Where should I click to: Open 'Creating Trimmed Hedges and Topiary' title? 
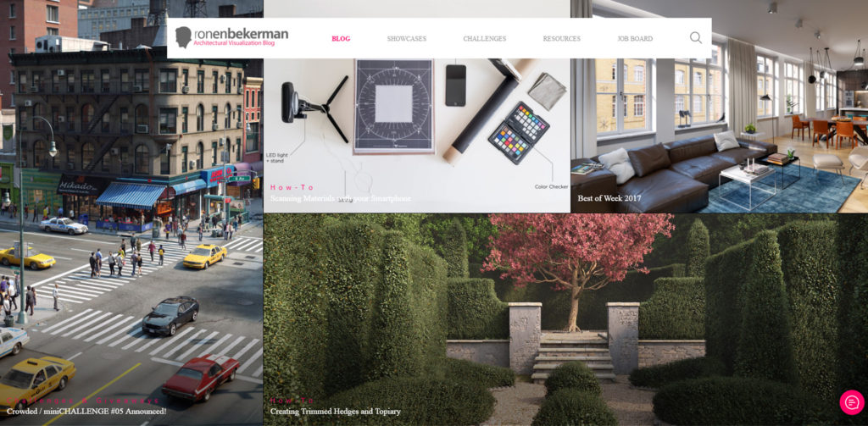click(x=335, y=412)
